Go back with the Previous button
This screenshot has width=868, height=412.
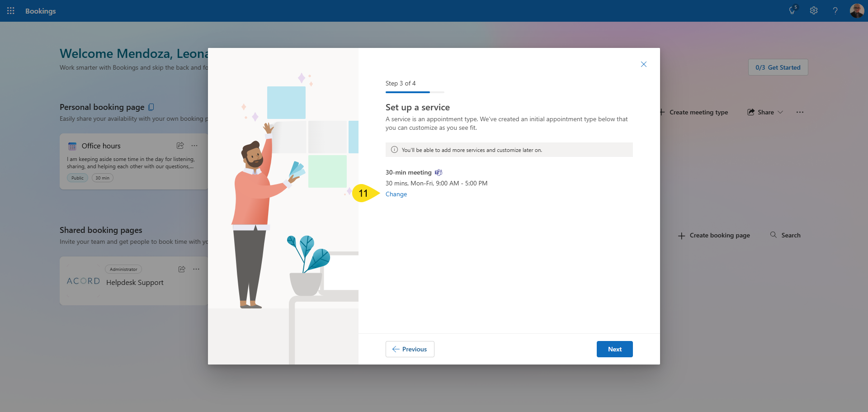[410, 349]
